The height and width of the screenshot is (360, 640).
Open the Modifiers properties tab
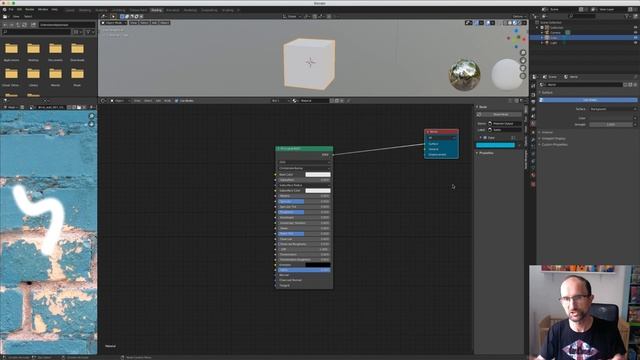coord(533,139)
